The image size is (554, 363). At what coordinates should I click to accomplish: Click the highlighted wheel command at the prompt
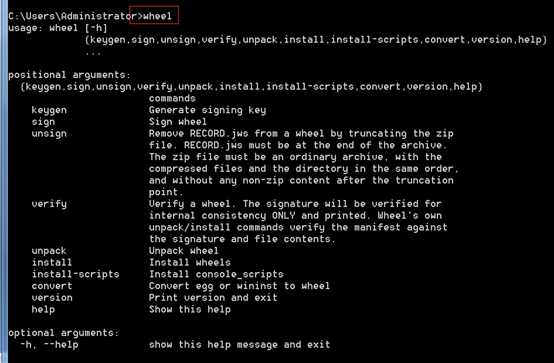click(x=157, y=16)
